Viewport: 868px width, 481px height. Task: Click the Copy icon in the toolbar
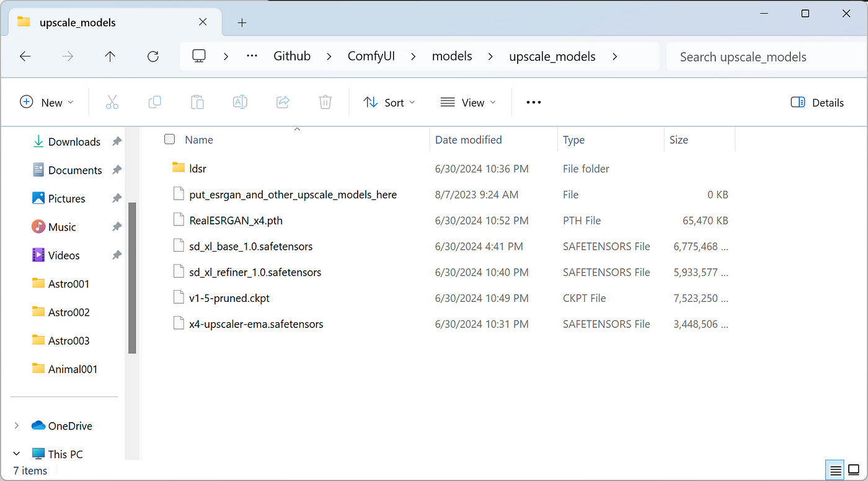[x=154, y=102]
